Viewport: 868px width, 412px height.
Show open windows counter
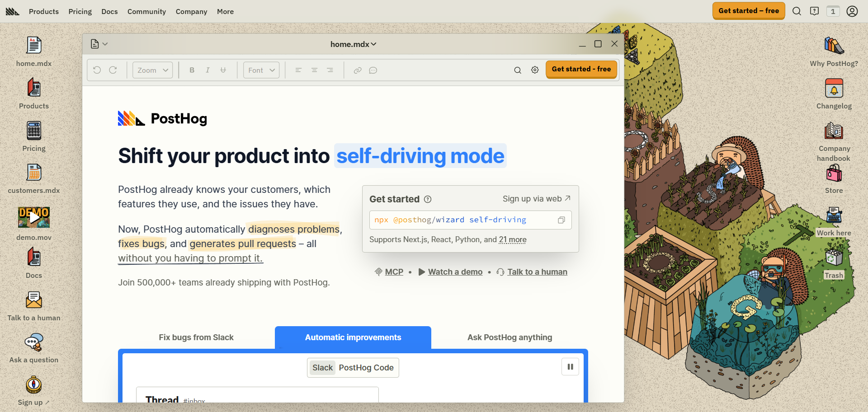[833, 11]
